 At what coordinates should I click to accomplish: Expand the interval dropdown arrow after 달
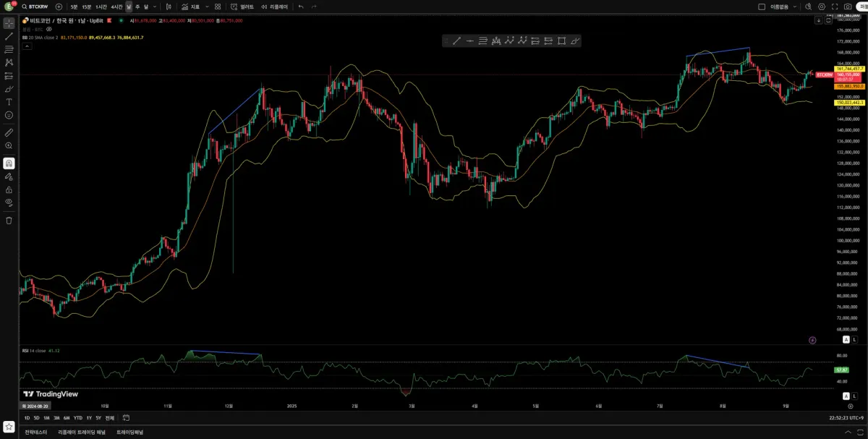point(155,7)
